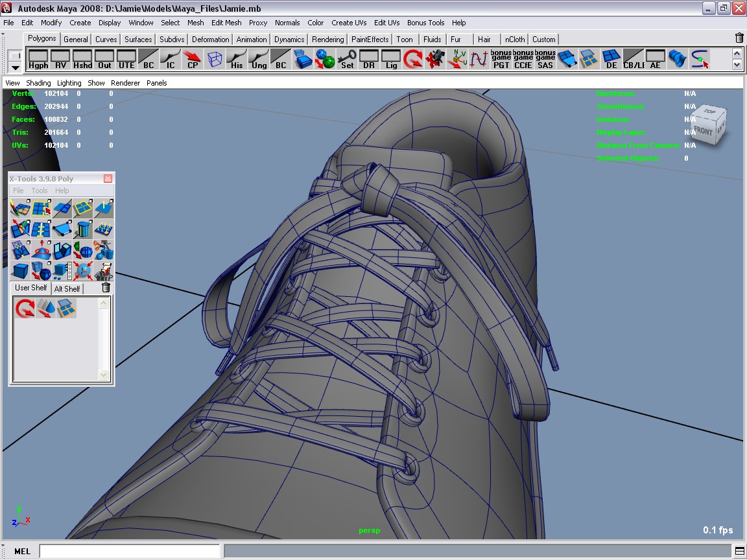
Task: Select X-Tools cone with red ring tool
Action: coord(41,250)
